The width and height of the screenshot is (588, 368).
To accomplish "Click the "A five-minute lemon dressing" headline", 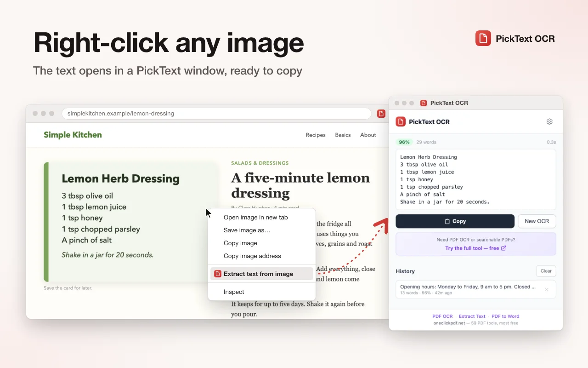I will (x=300, y=185).
